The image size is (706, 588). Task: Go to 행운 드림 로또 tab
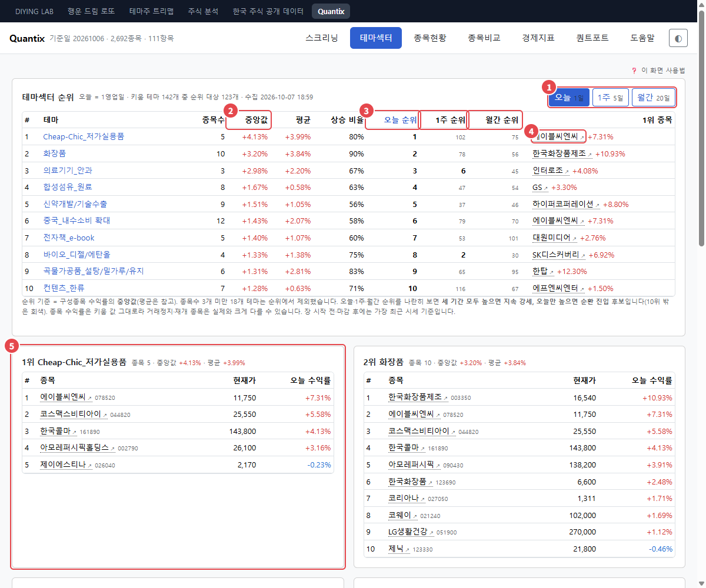tap(90, 11)
